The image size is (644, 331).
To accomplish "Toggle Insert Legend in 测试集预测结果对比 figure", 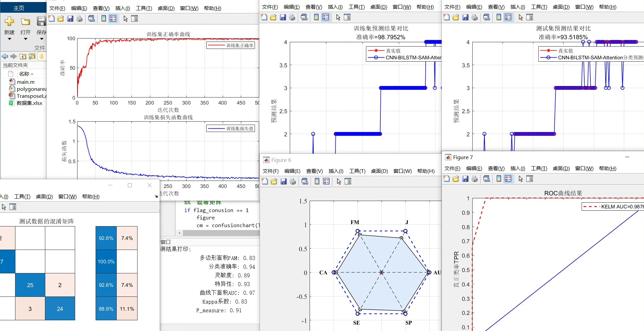I will [508, 17].
